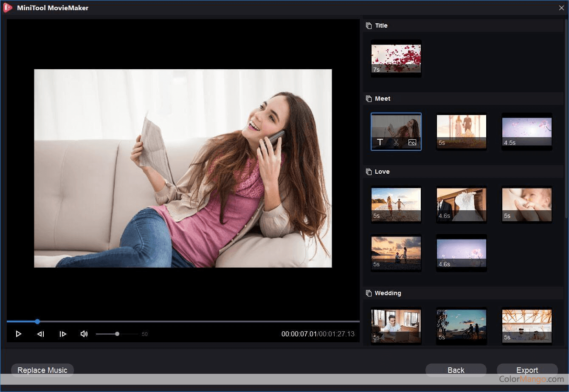Image resolution: width=569 pixels, height=392 pixels.
Task: Choose the beach proposal sunset thumbnail
Action: (396, 253)
